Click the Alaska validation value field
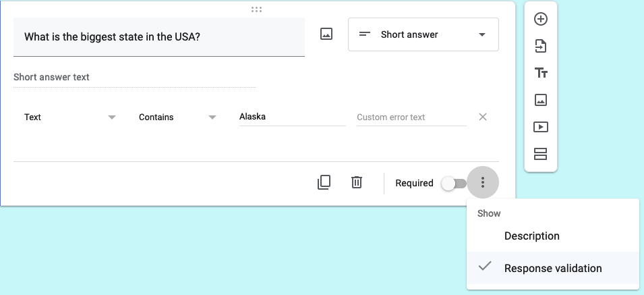The height and width of the screenshot is (295, 644). point(291,117)
